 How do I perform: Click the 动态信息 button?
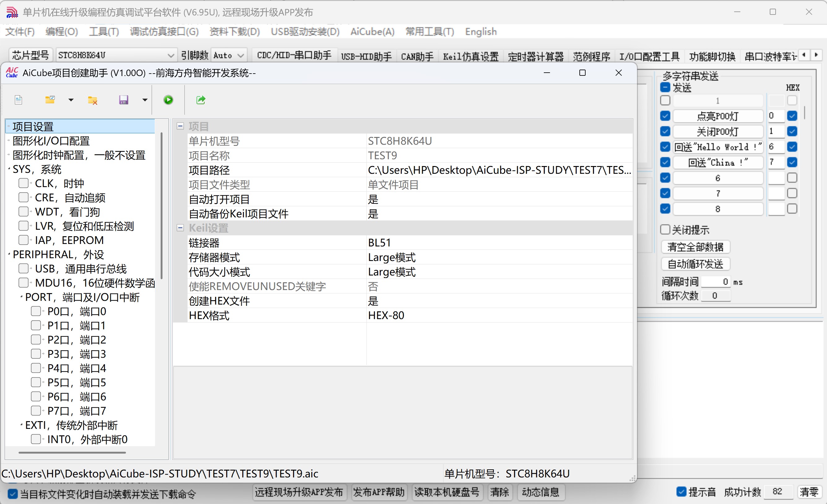(x=540, y=492)
